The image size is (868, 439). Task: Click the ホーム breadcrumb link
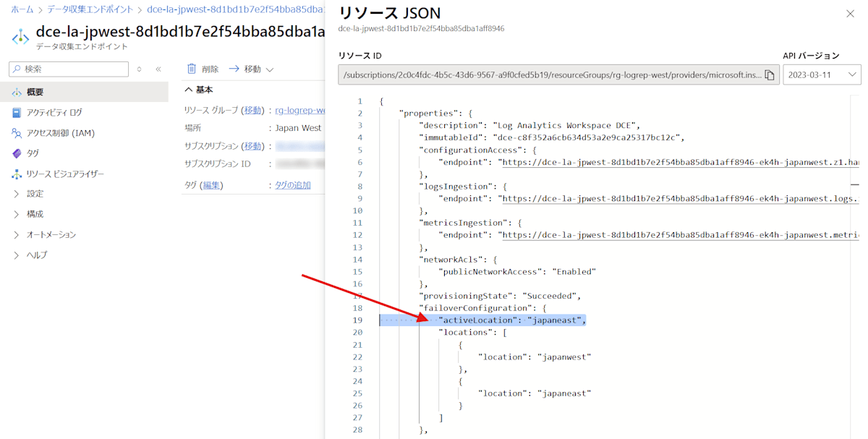(22, 10)
